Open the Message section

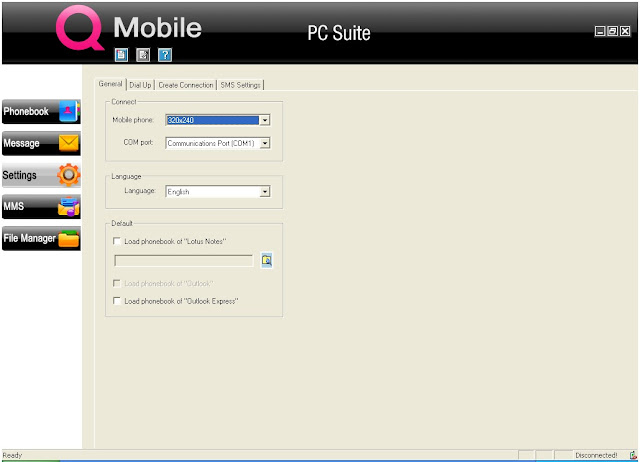(x=41, y=143)
